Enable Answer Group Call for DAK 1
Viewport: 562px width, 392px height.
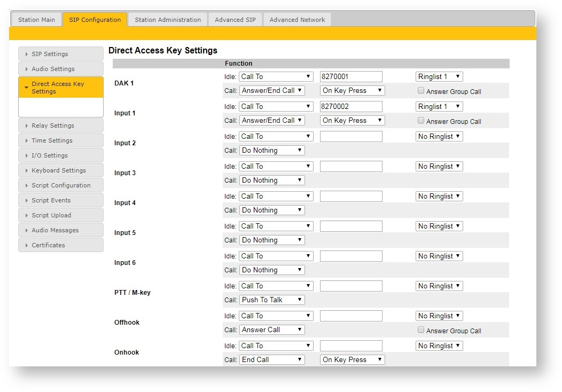pos(421,91)
